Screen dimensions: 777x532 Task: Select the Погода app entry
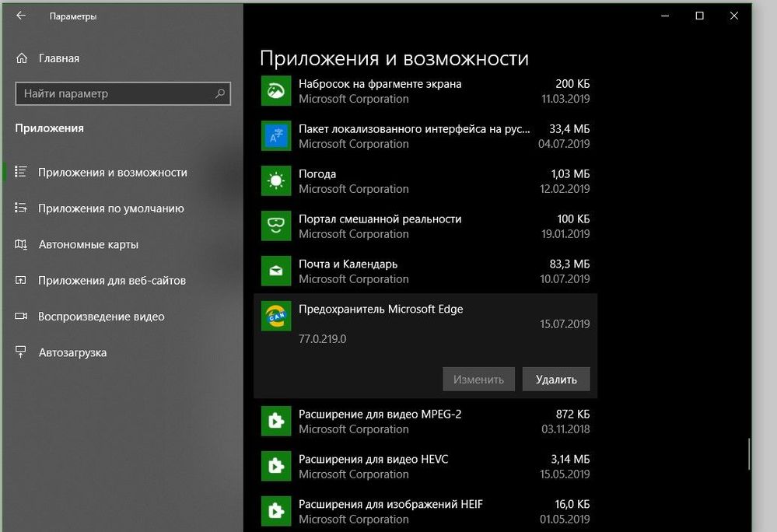click(x=425, y=181)
